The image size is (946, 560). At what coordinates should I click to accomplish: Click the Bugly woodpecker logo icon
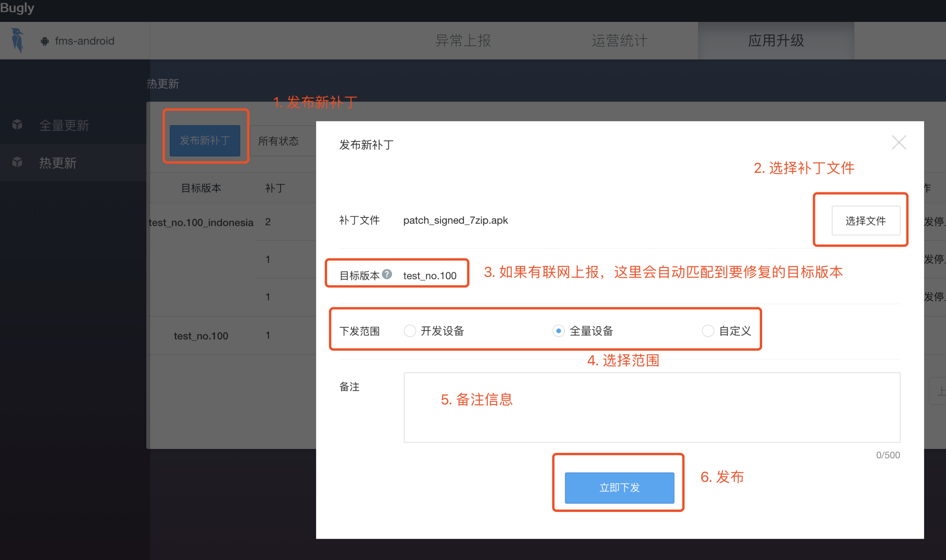[17, 40]
